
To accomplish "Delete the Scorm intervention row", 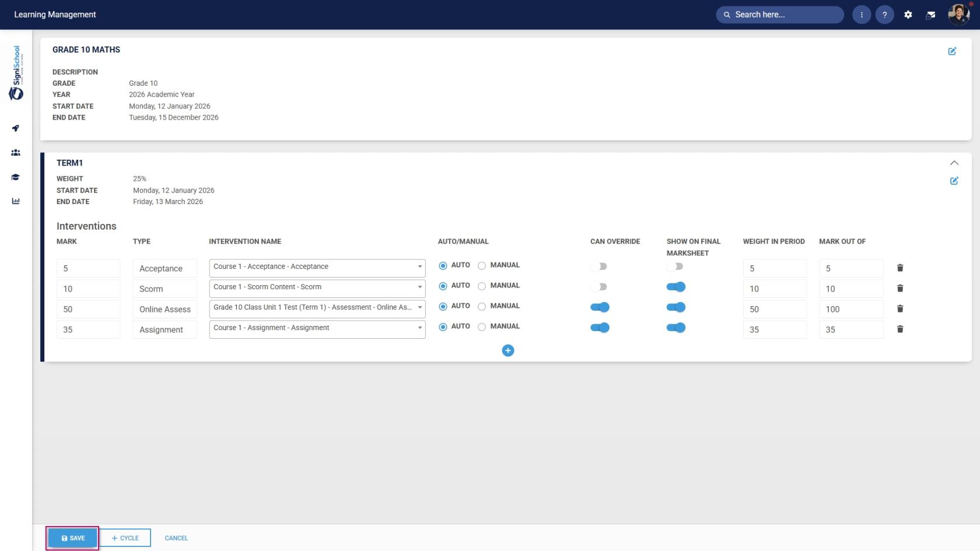I will (x=900, y=288).
